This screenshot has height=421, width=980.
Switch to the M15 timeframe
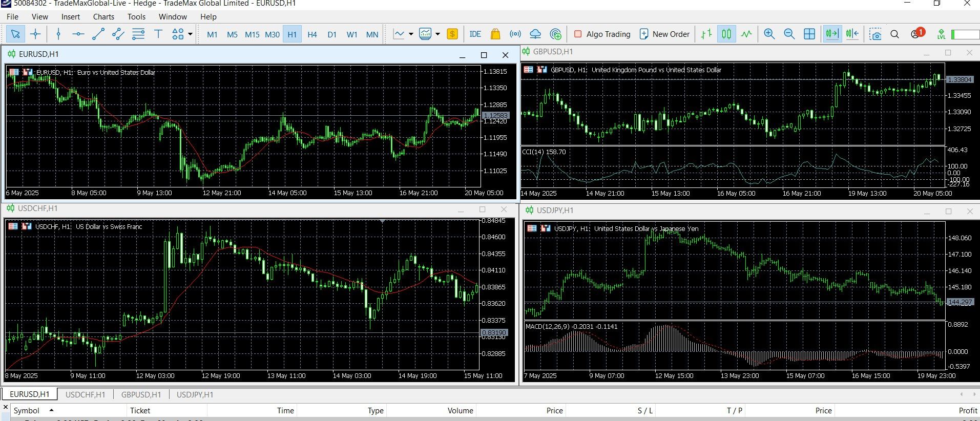coord(252,34)
